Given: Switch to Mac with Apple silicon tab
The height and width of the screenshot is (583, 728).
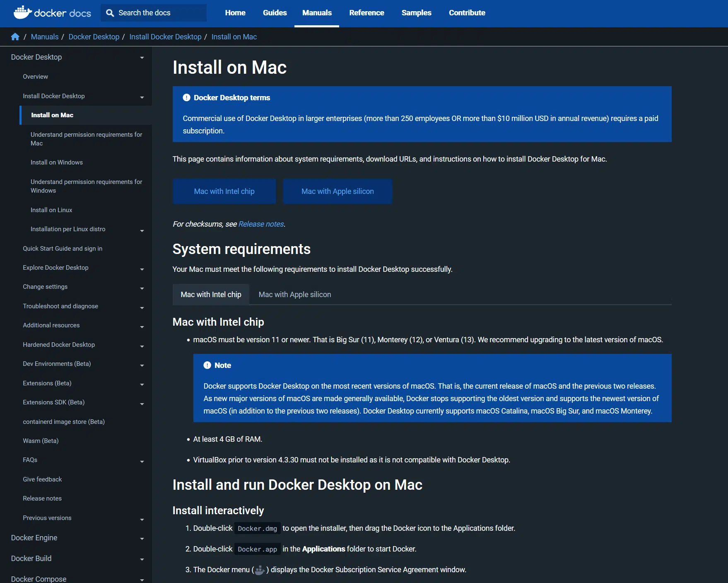Looking at the screenshot, I should click(295, 295).
